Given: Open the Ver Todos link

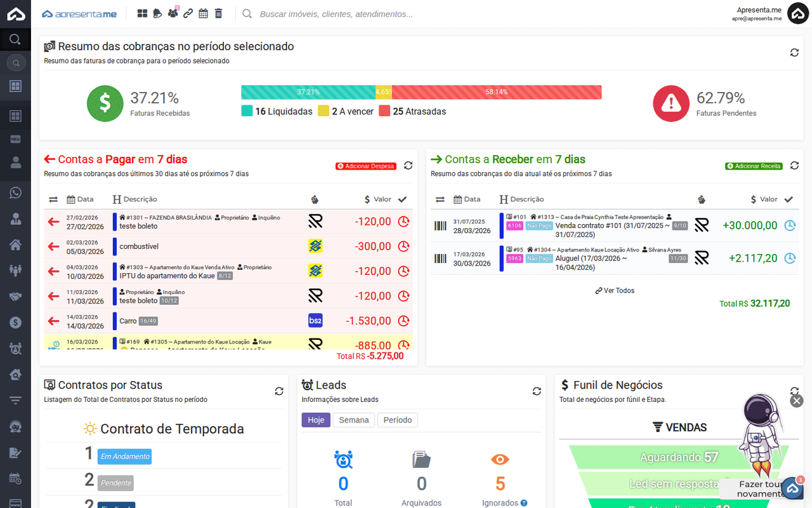Looking at the screenshot, I should (x=615, y=291).
